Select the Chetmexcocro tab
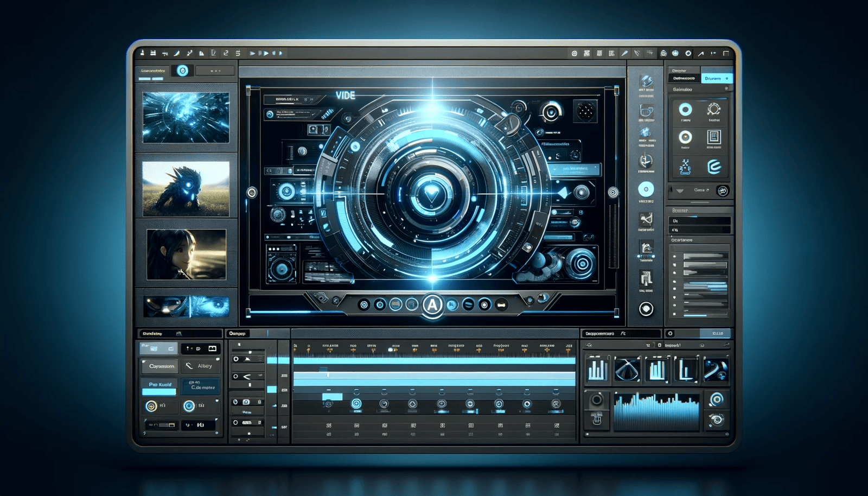Image resolution: width=868 pixels, height=496 pixels. pyautogui.click(x=684, y=79)
